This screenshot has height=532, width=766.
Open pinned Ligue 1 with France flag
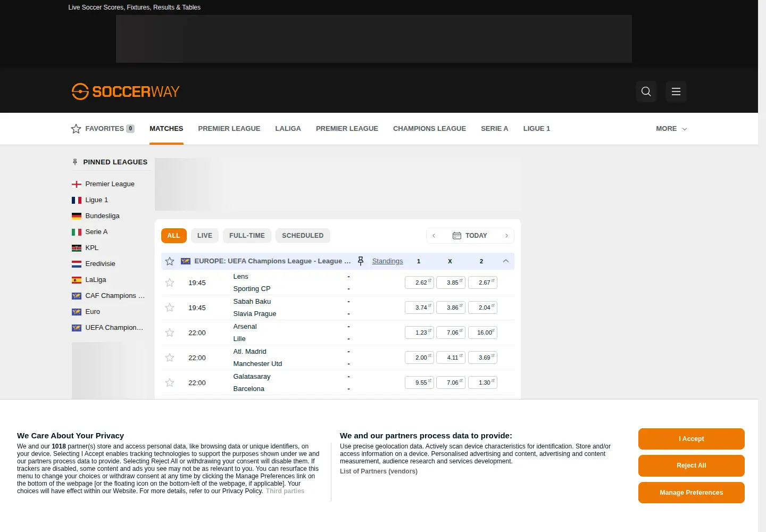90,200
